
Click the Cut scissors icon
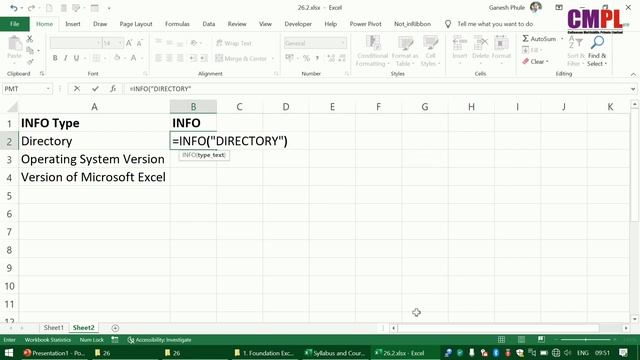click(x=30, y=39)
